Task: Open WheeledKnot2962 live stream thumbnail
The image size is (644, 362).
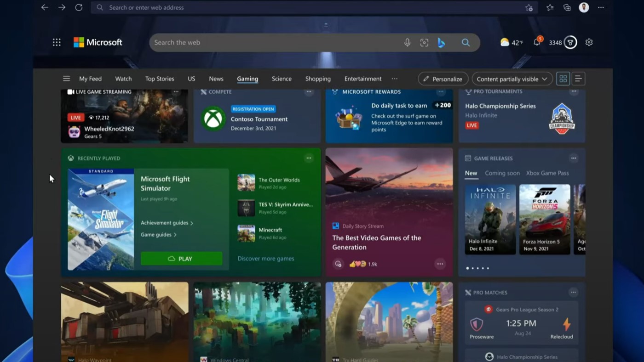Action: [x=124, y=116]
